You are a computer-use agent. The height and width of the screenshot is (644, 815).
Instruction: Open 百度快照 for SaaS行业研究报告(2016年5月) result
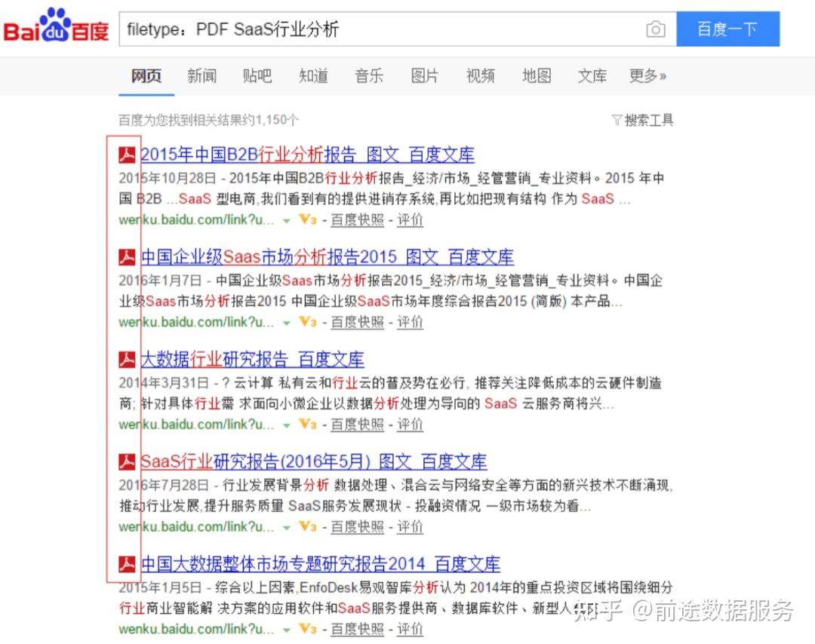pyautogui.click(x=357, y=527)
